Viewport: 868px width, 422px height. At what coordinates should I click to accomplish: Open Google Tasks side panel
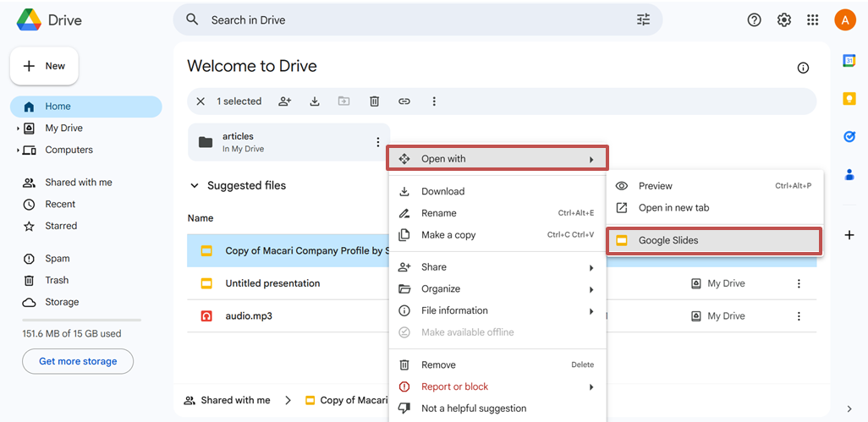coord(849,137)
